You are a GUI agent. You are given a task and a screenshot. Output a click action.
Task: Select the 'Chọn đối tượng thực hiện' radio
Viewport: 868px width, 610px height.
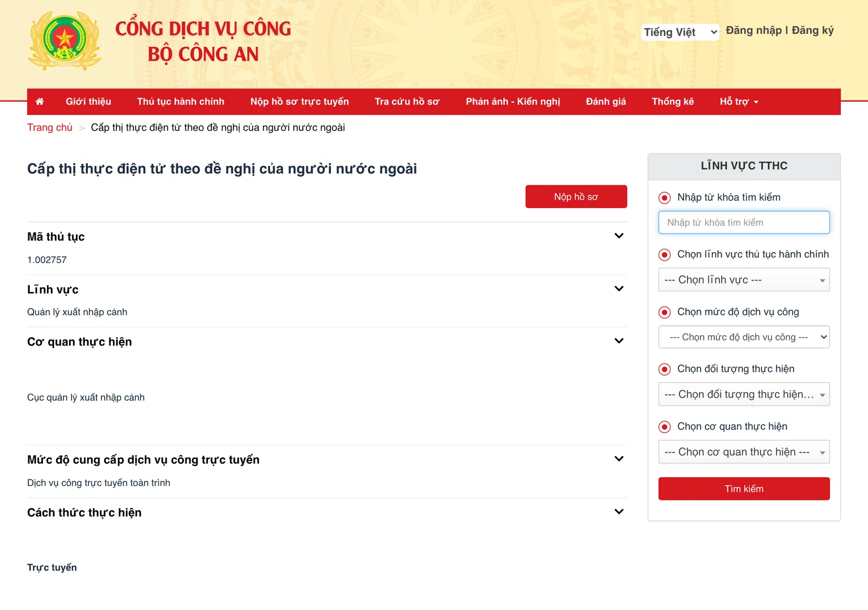click(x=665, y=369)
